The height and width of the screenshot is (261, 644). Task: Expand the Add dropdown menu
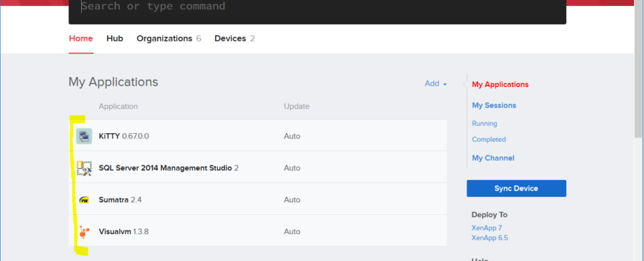(x=436, y=84)
